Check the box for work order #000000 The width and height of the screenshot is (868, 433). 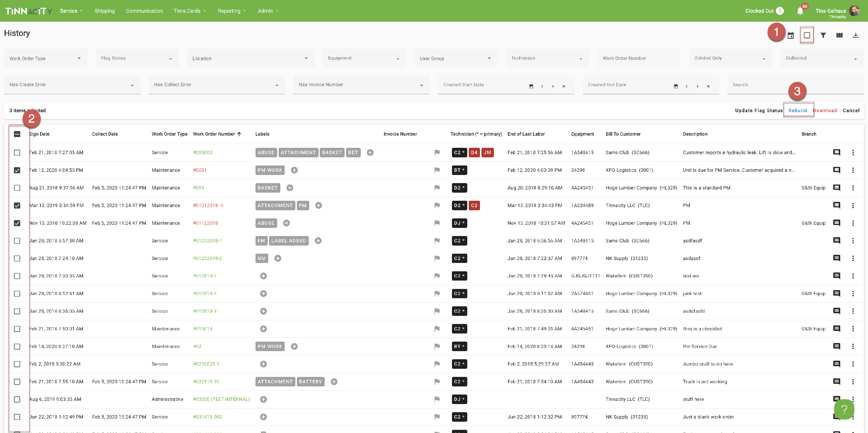[17, 153]
